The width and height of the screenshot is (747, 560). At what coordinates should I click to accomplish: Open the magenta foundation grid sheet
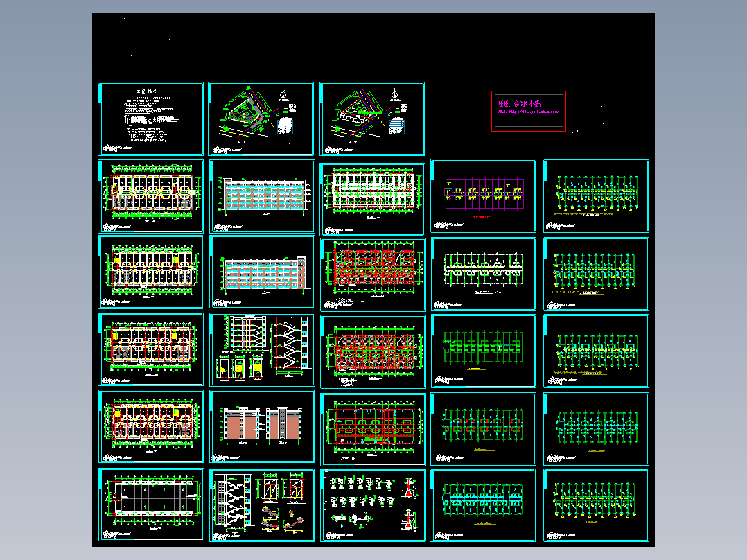coord(483,196)
